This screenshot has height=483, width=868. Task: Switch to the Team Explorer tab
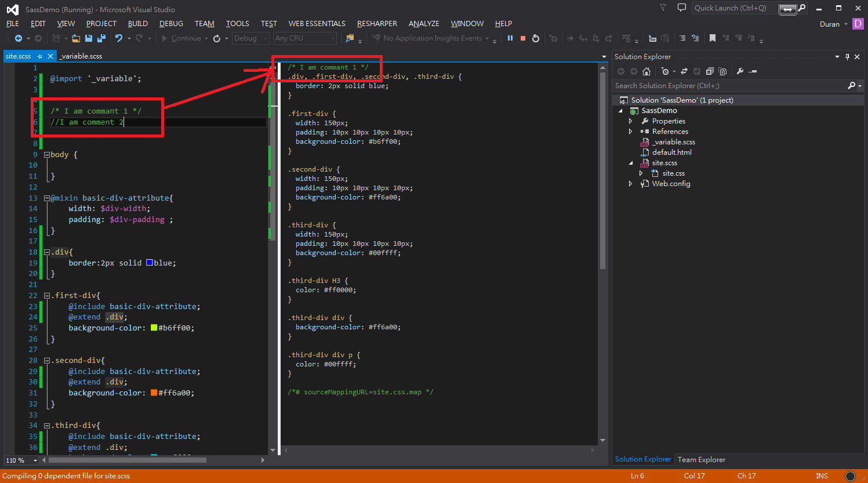click(x=701, y=460)
